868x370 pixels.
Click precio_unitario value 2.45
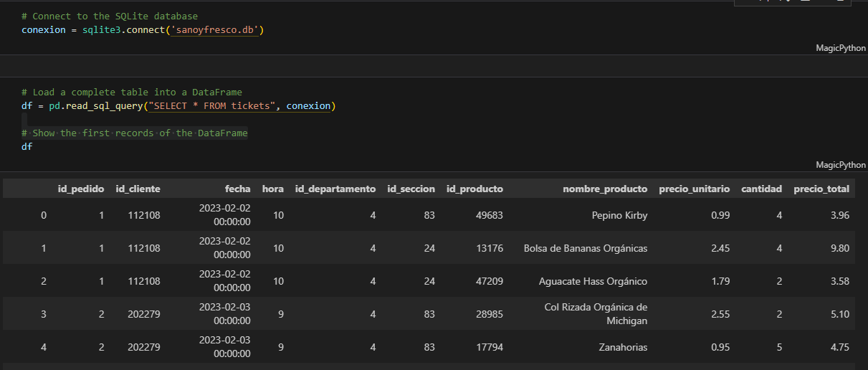tap(721, 248)
